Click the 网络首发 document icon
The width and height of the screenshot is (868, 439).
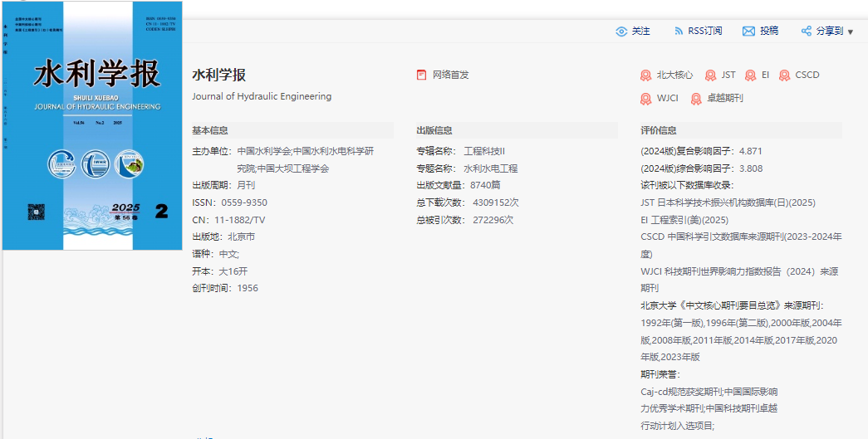[x=422, y=75]
